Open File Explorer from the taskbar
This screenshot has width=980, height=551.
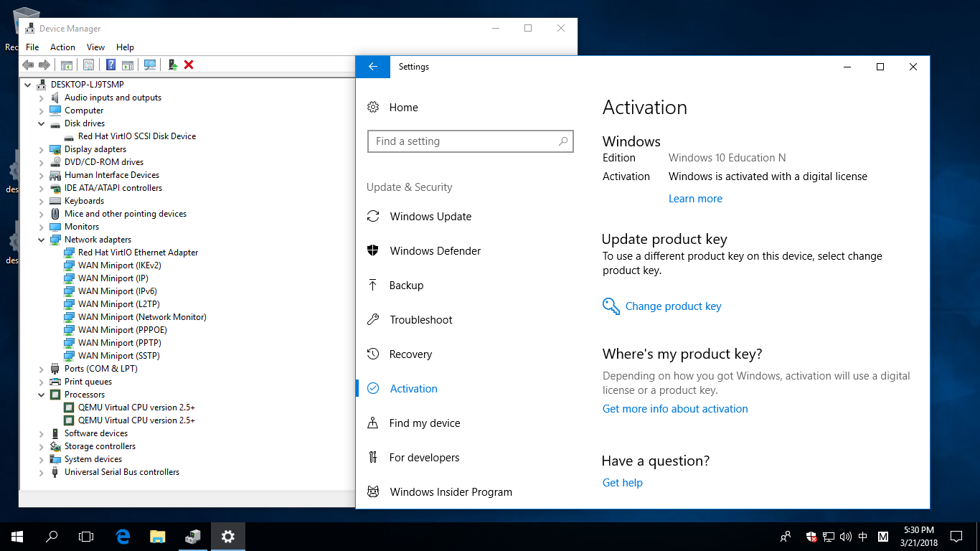[158, 537]
